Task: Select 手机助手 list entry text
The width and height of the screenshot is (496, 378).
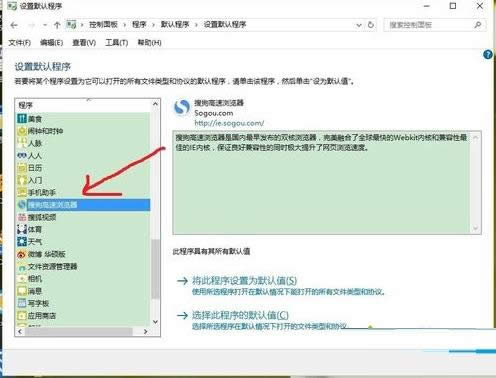Action: point(42,192)
